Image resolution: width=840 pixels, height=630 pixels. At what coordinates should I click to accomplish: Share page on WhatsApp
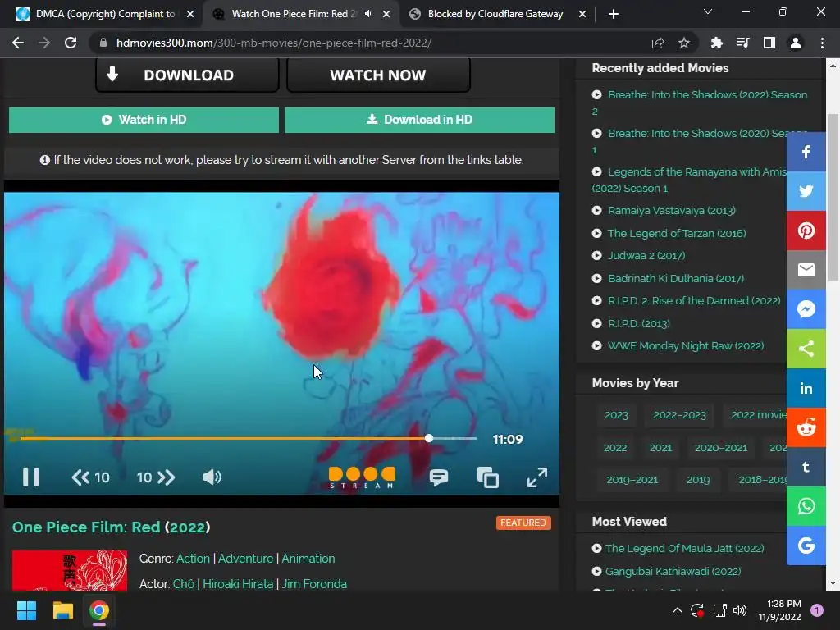tap(806, 506)
